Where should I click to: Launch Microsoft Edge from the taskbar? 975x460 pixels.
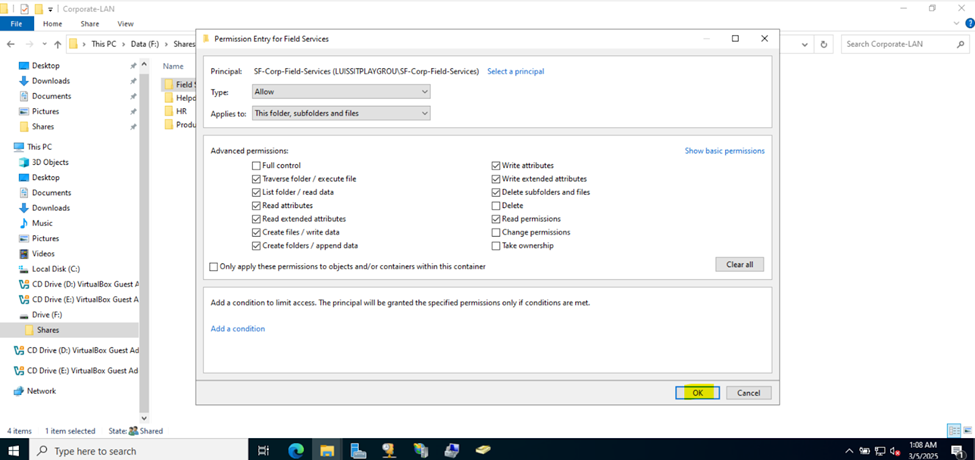click(x=296, y=451)
